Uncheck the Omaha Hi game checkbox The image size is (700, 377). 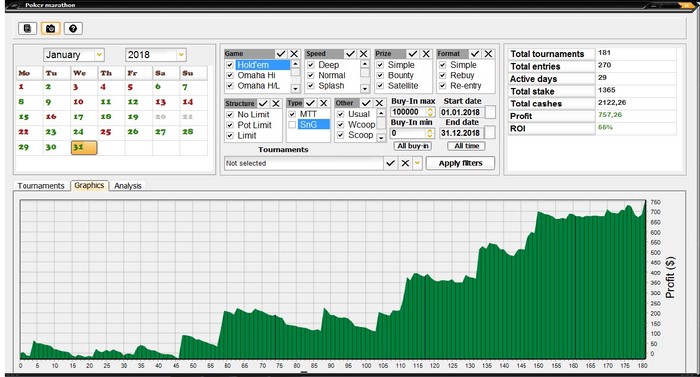tap(230, 75)
